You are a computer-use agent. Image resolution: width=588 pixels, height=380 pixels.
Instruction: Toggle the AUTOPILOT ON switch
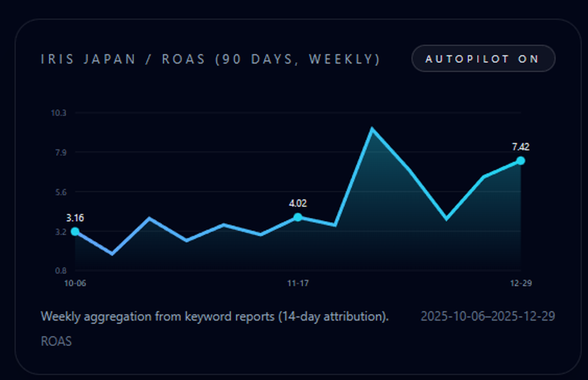(483, 58)
